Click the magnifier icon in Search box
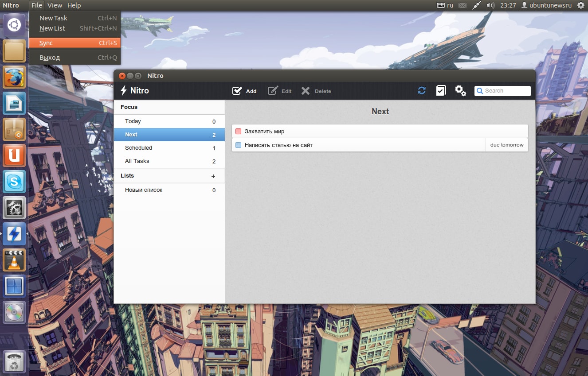The image size is (588, 376). point(480,91)
